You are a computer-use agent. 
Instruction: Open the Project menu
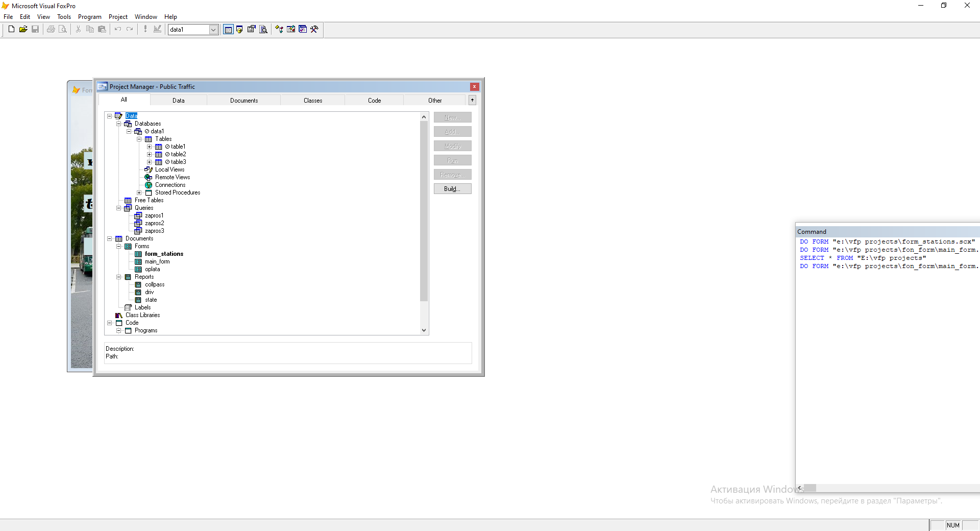(118, 17)
